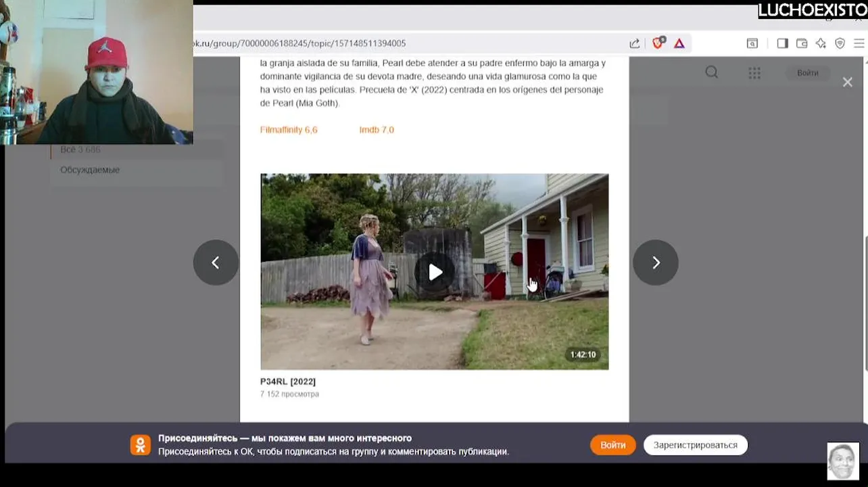Screen dimensions: 868x487
Task: Open the browser hamburger menu
Action: (x=859, y=43)
